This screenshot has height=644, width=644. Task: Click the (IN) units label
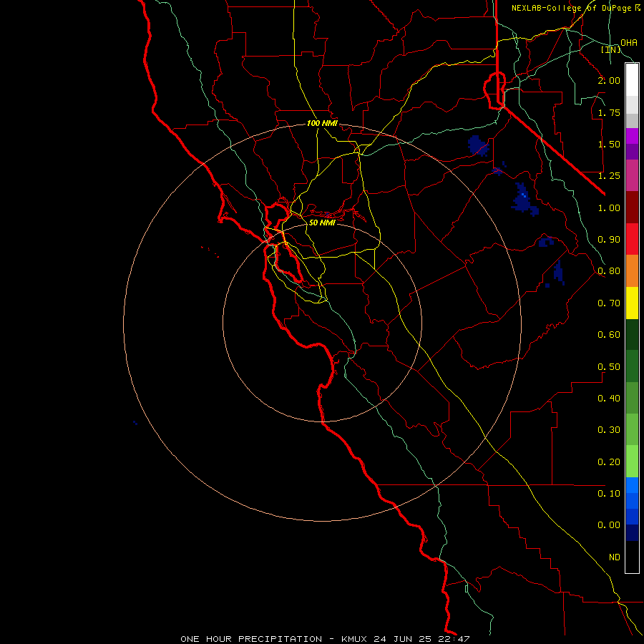click(611, 49)
